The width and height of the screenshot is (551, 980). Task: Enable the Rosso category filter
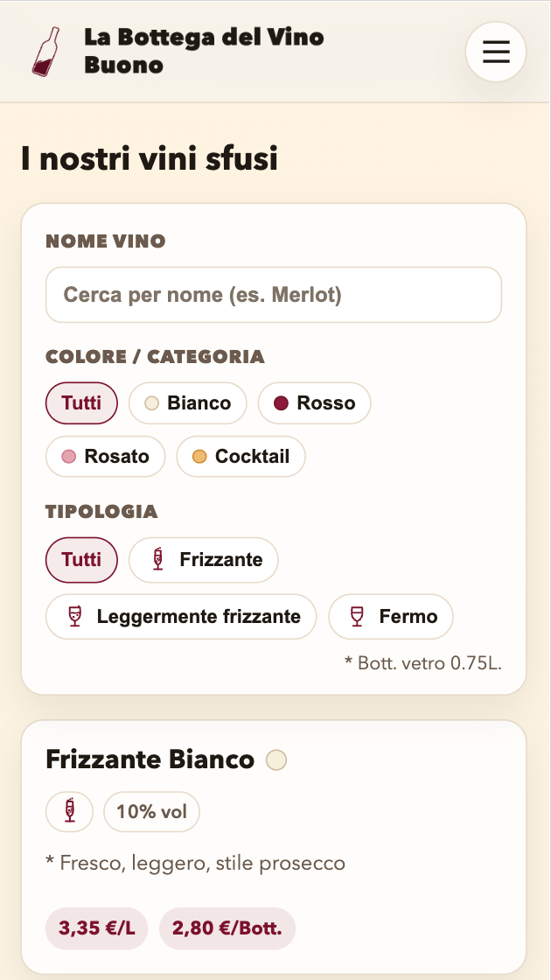(x=314, y=402)
